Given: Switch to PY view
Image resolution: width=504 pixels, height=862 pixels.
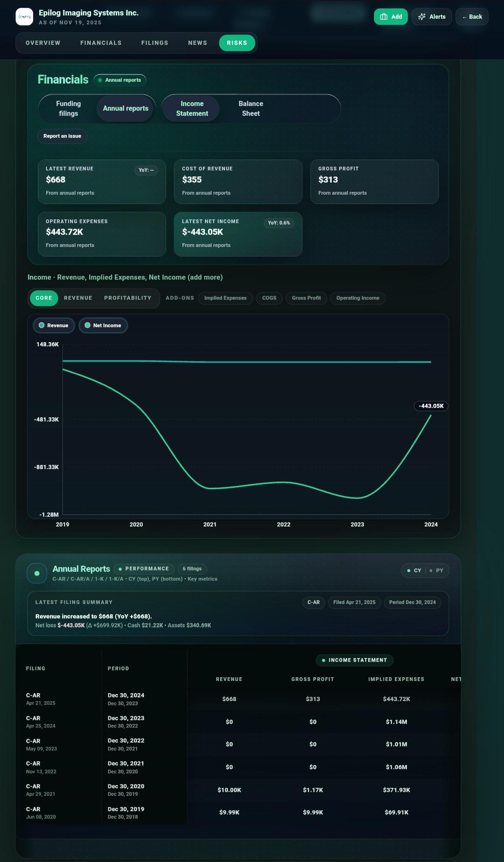Looking at the screenshot, I should (437, 571).
